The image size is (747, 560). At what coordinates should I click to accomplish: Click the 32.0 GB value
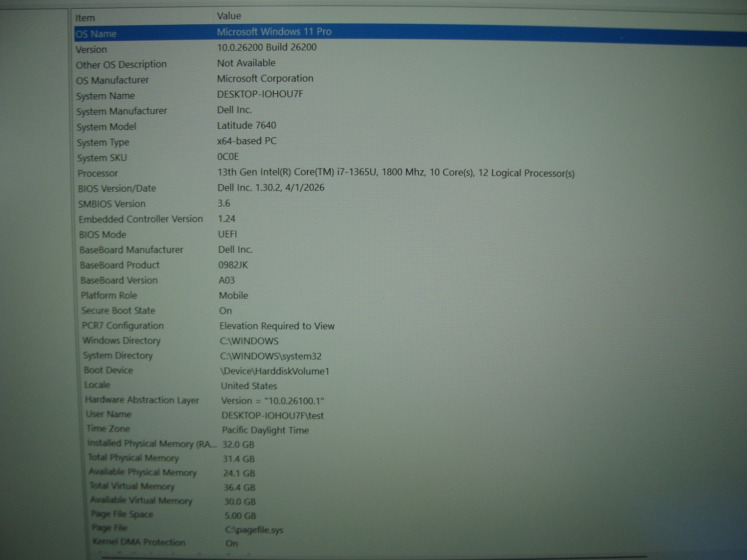click(238, 445)
